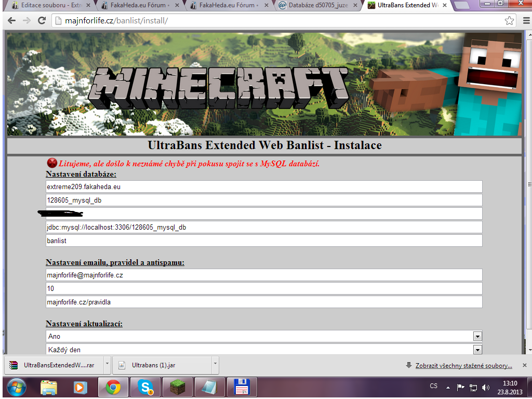Click the Minecraft banner image
This screenshot has height=399, width=532.
[264, 84]
